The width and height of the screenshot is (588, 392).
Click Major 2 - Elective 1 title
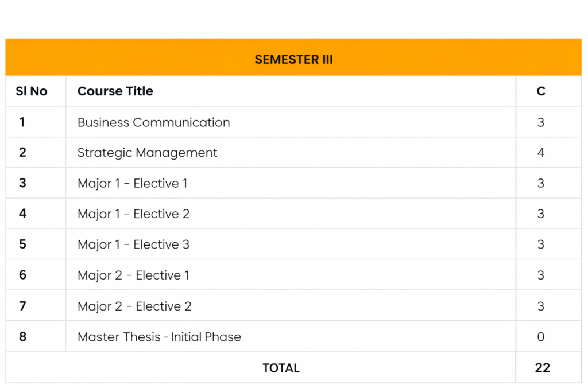coord(133,275)
